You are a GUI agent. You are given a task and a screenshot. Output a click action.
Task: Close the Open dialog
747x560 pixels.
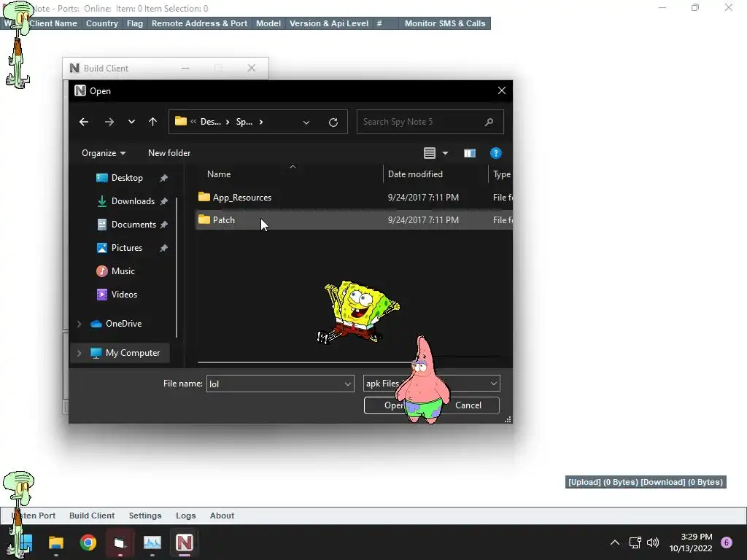502,90
